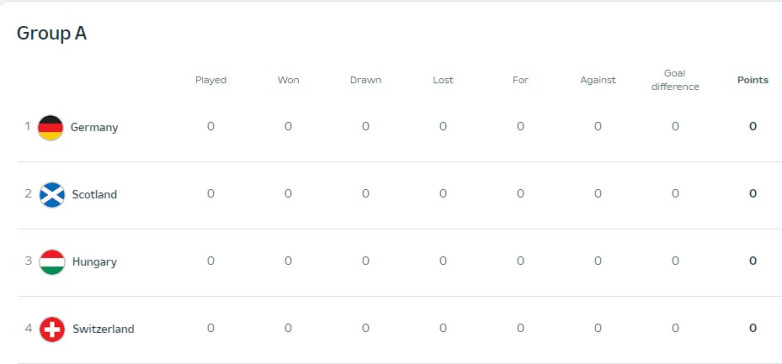This screenshot has height=364, width=782.
Task: Open the Scotland team link
Action: pos(94,194)
